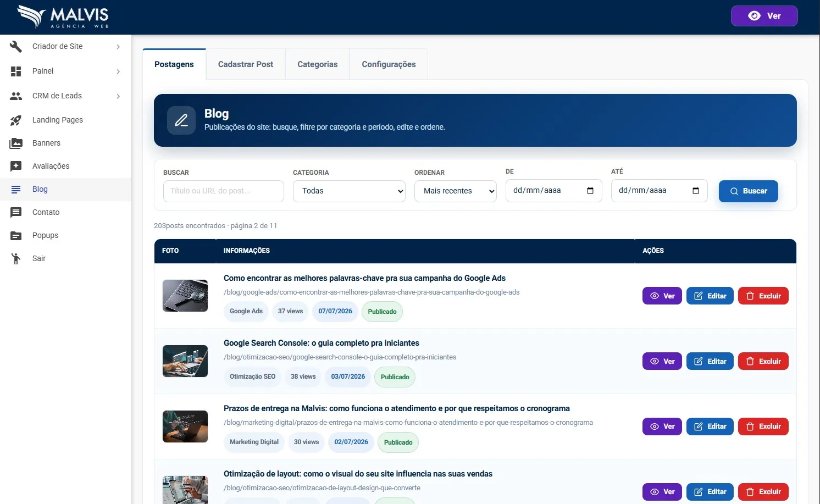Open the ATÉ date picker calendar icon

696,191
